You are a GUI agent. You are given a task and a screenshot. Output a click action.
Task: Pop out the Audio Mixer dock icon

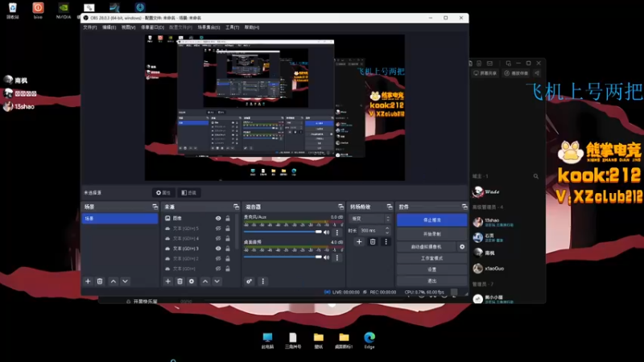coord(341,207)
